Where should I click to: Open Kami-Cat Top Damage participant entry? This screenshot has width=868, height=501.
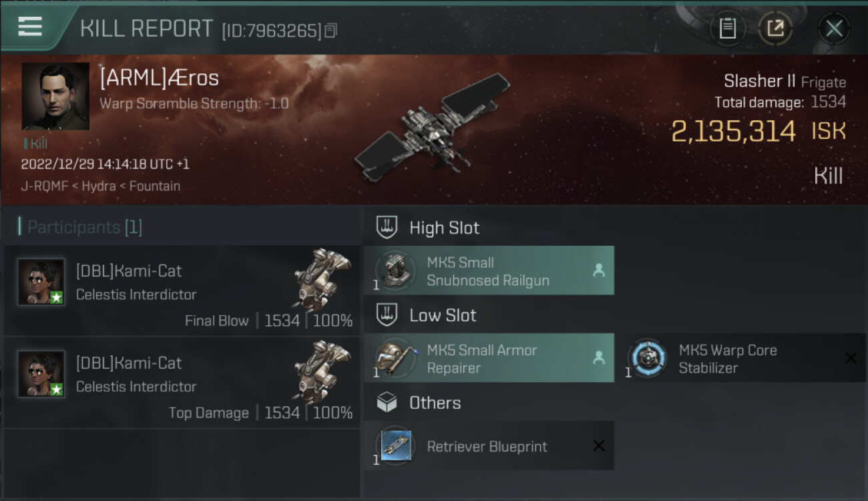click(182, 383)
